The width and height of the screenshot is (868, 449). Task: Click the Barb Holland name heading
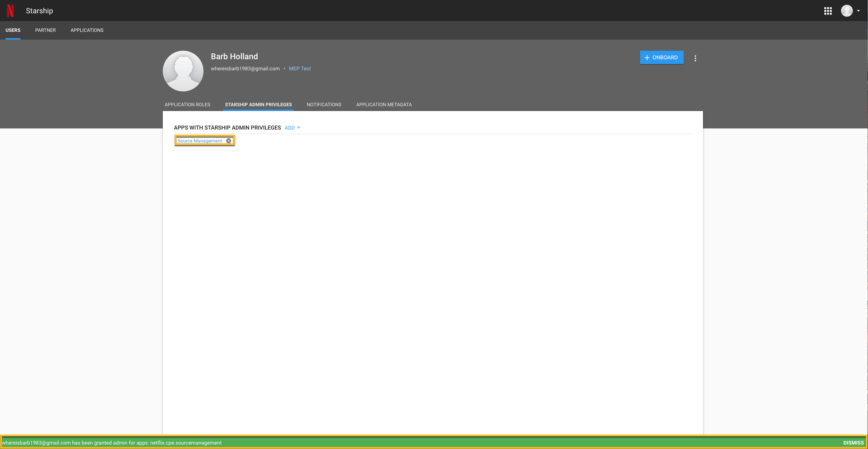tap(234, 56)
